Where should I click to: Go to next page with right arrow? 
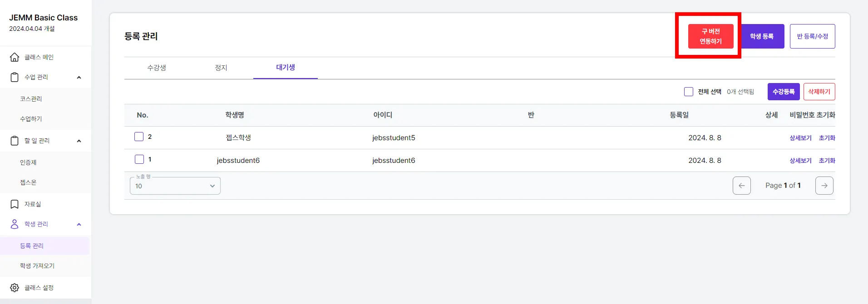(x=824, y=186)
